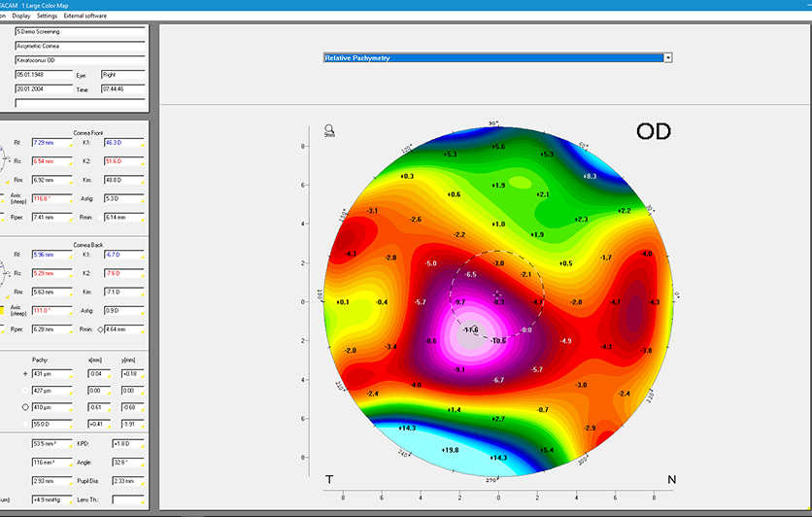Click the plus symbol beside 431 µm pachy
Viewport: 812px width, 517px height.
click(25, 373)
